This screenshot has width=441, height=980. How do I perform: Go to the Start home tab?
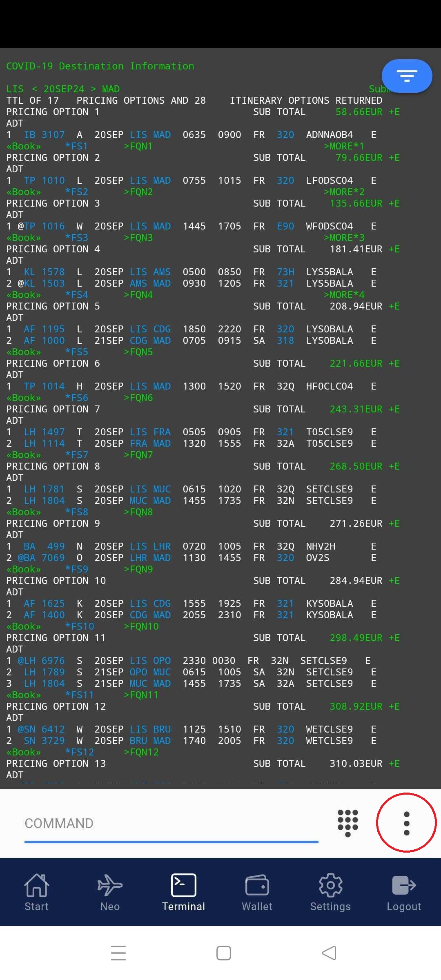pyautogui.click(x=37, y=893)
